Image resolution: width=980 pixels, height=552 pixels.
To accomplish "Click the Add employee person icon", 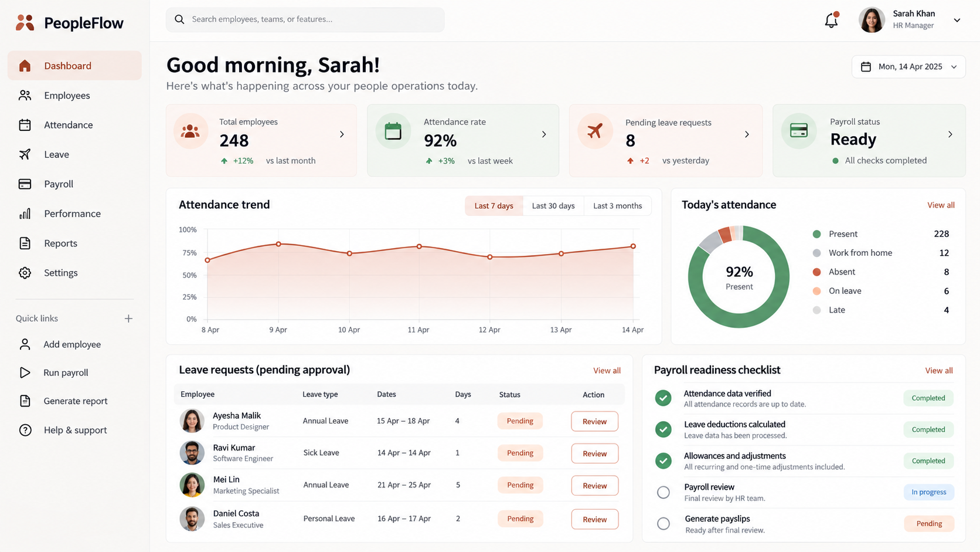I will point(25,344).
